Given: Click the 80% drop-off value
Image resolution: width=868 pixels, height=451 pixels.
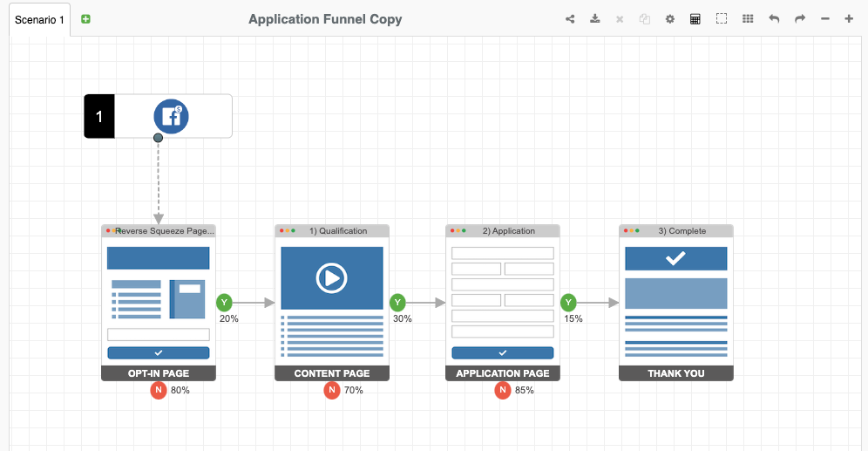Looking at the screenshot, I should 180,390.
